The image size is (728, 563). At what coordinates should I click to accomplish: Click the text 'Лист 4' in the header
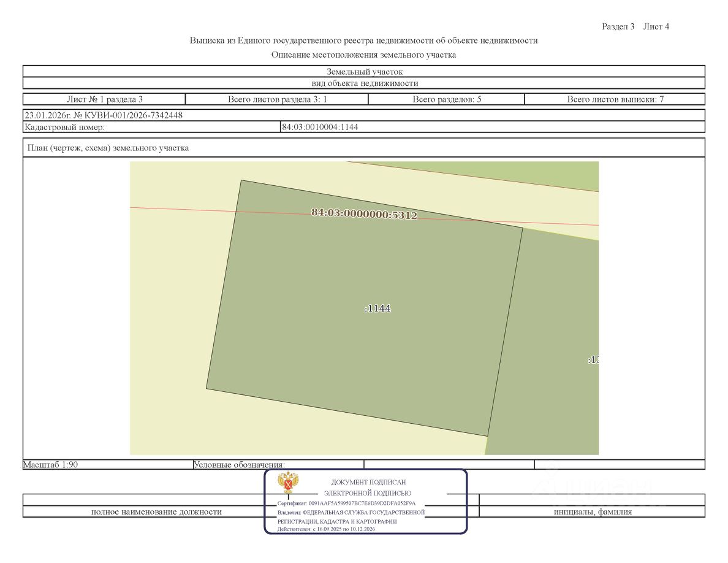pyautogui.click(x=656, y=26)
